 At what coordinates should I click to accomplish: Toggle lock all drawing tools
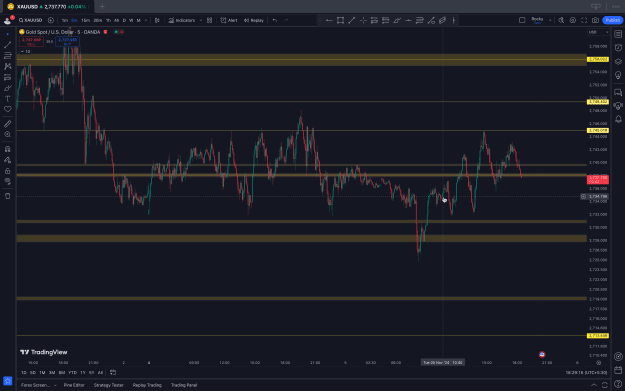[x=8, y=171]
